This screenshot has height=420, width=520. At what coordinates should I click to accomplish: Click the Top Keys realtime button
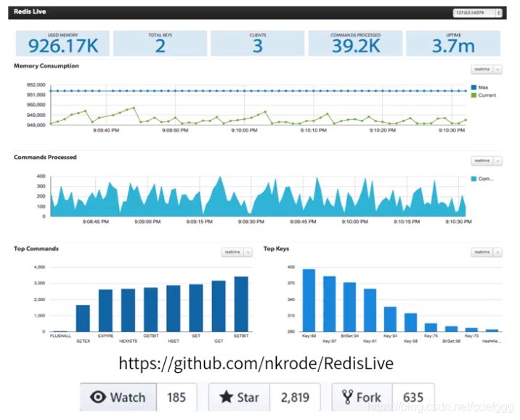482,252
